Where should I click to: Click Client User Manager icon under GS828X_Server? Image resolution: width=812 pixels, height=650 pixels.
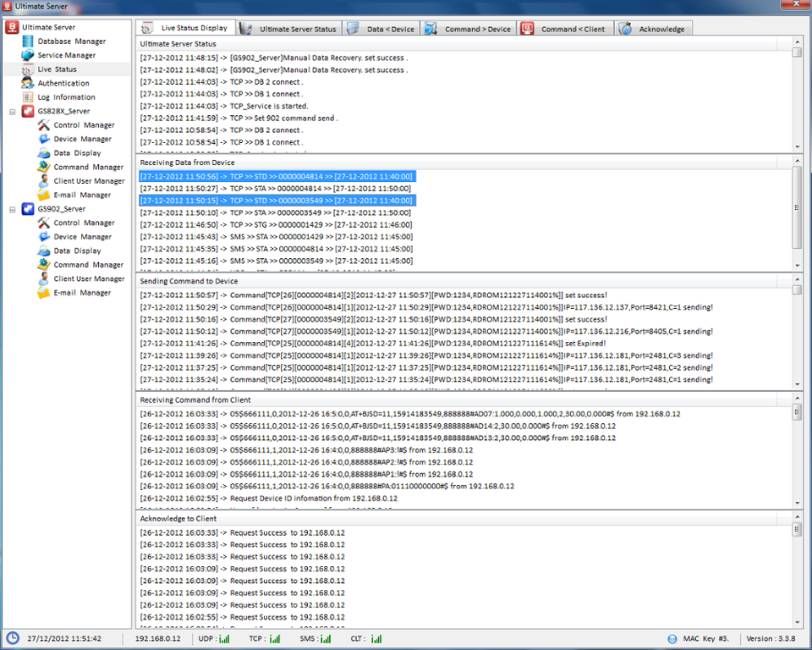point(45,181)
